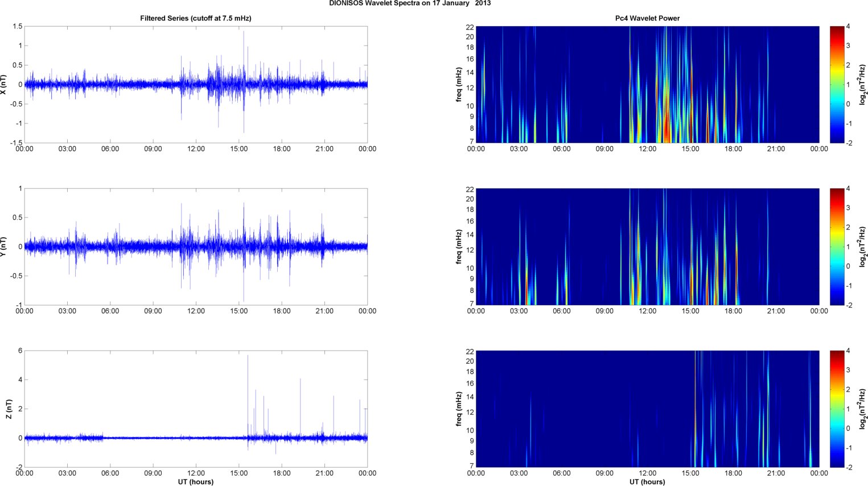Screen dimensions: 868x486
Task: Select the Y (nT) axis label
Action: point(5,246)
